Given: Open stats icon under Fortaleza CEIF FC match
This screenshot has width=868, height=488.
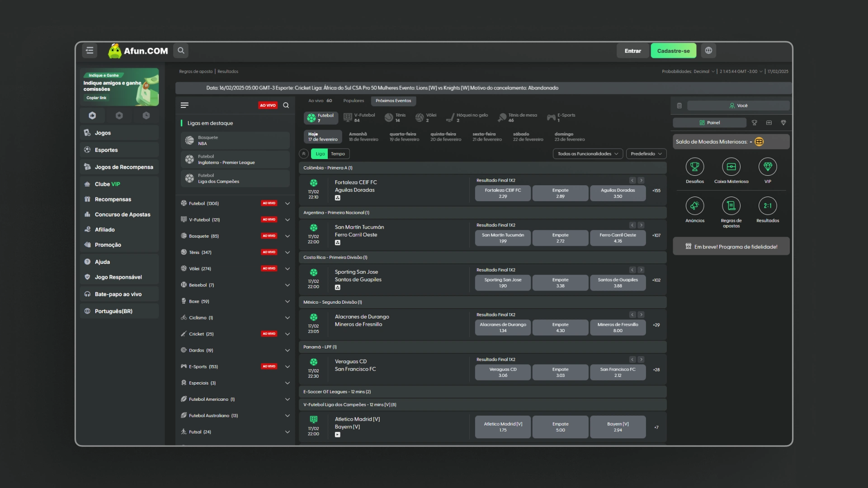Looking at the screenshot, I should tap(337, 198).
